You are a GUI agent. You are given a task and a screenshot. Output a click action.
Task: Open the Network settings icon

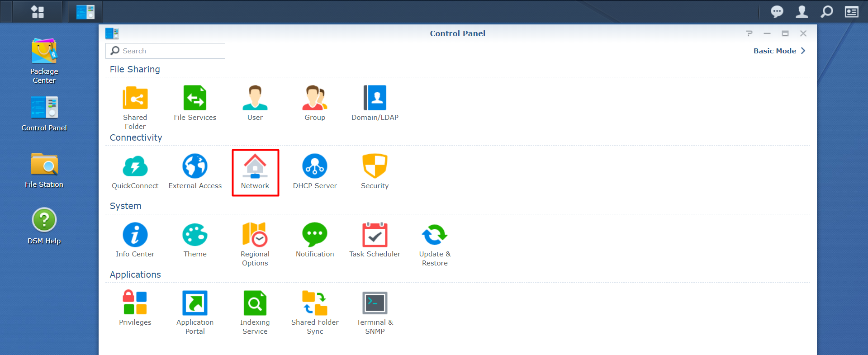tap(255, 172)
